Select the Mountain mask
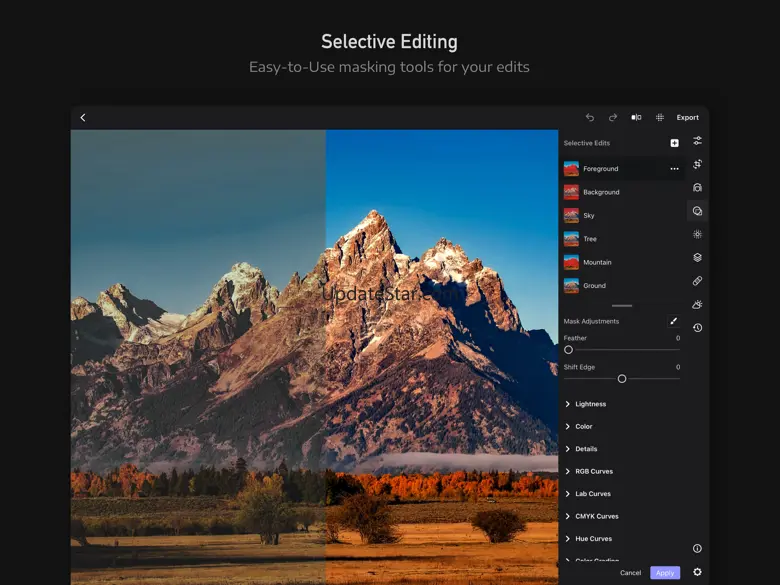 click(597, 262)
